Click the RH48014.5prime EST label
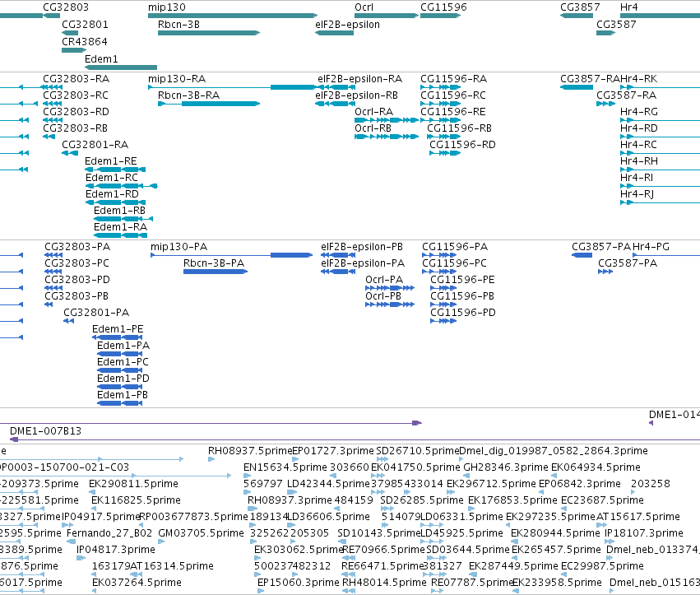This screenshot has width=700, height=595. pos(384,583)
